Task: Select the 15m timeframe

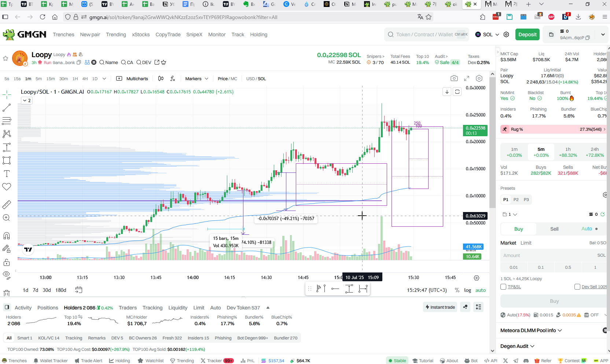Action: point(51,79)
